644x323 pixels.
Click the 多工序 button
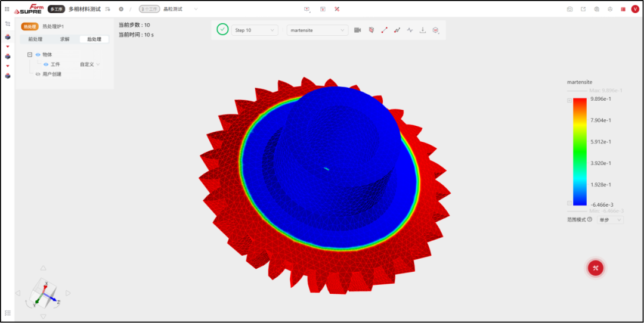tap(56, 9)
